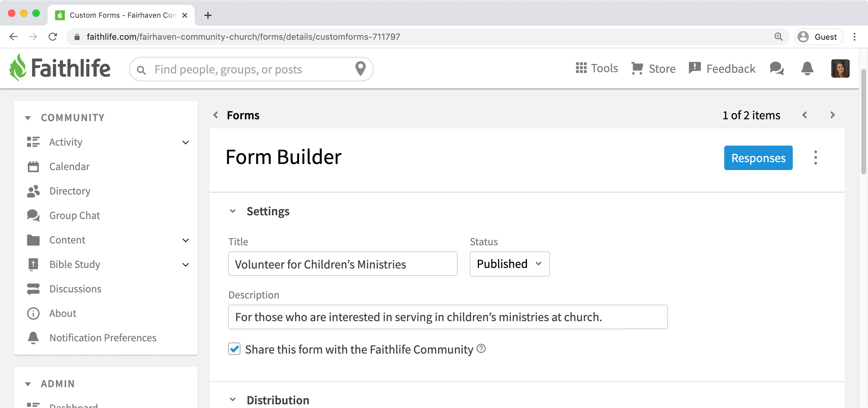The width and height of the screenshot is (868, 408).
Task: Click the page vertical scrollbar
Action: coord(863,122)
